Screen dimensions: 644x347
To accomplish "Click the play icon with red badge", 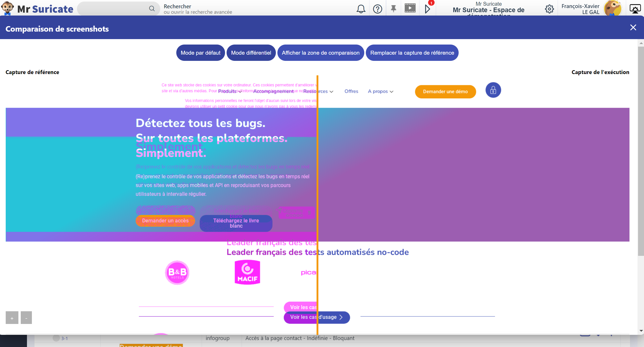I will (428, 9).
